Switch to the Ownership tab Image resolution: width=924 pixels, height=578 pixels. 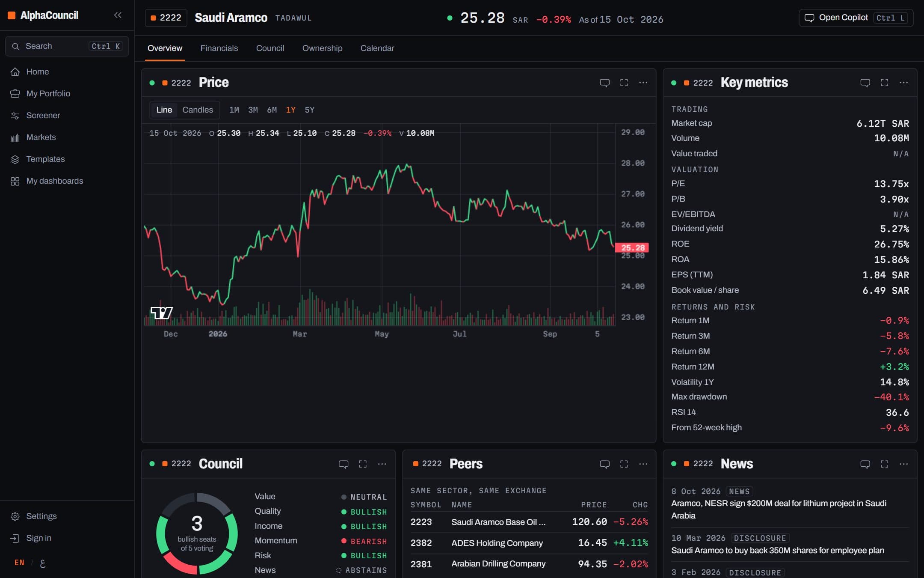click(x=322, y=48)
